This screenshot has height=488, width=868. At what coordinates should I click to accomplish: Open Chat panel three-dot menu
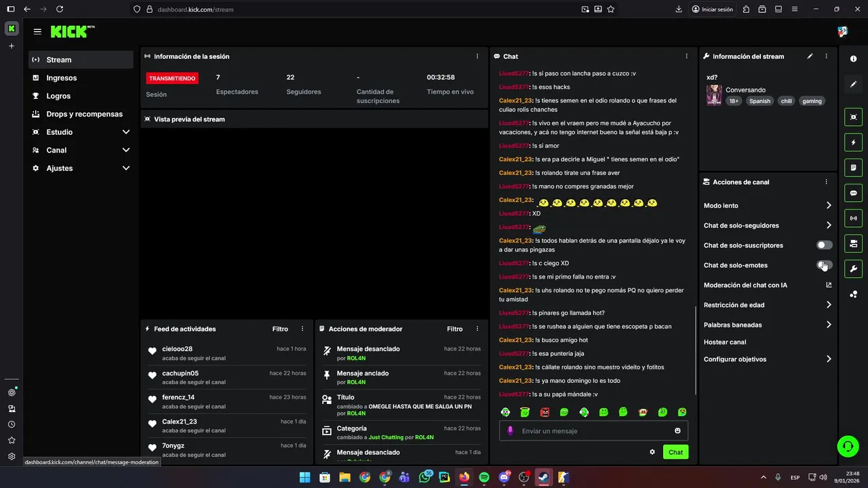[x=686, y=56]
